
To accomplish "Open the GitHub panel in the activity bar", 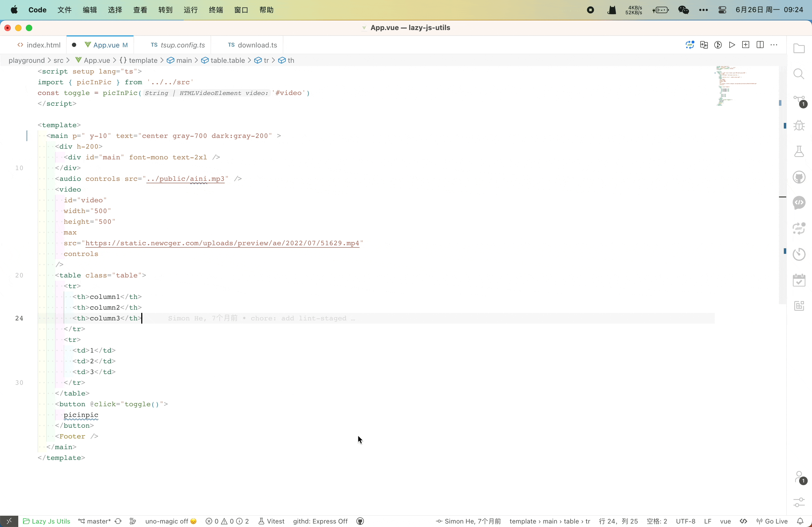I will click(x=799, y=177).
